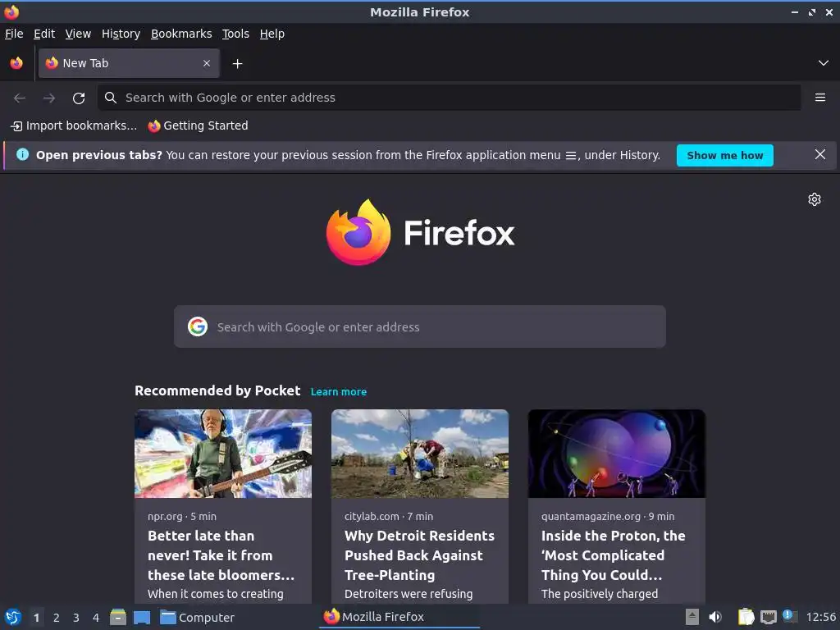Viewport: 840px width, 630px height.
Task: Click the Mozilla Firefox taskbar button
Action: click(399, 617)
